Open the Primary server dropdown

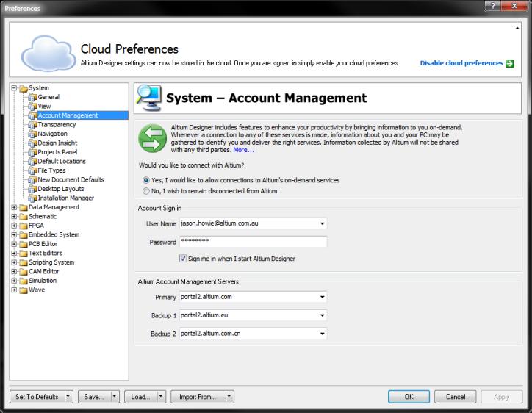[322, 297]
